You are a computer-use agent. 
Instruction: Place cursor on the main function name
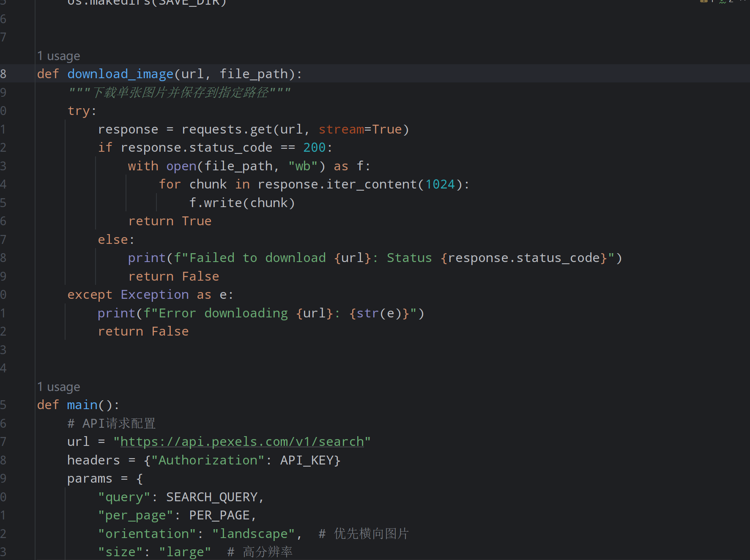82,404
